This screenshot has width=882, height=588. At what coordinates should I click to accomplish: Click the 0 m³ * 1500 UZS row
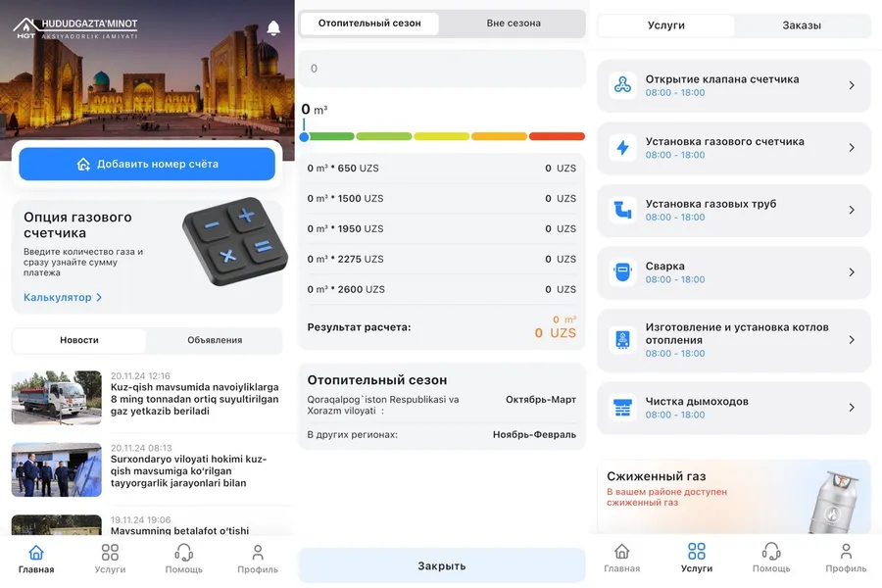(442, 199)
